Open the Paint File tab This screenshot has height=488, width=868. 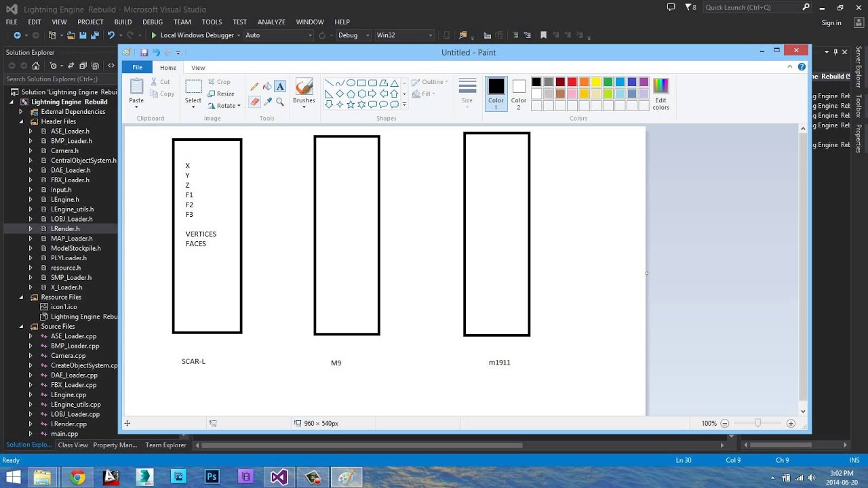[137, 67]
